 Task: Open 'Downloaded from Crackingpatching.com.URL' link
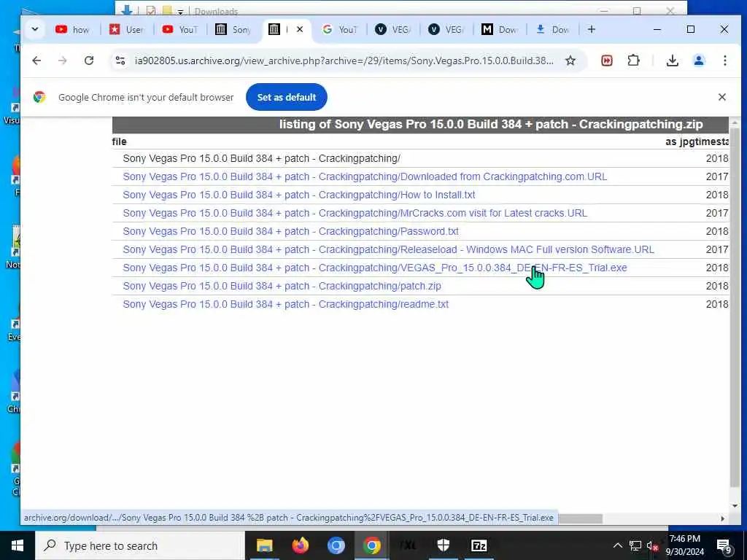(365, 176)
